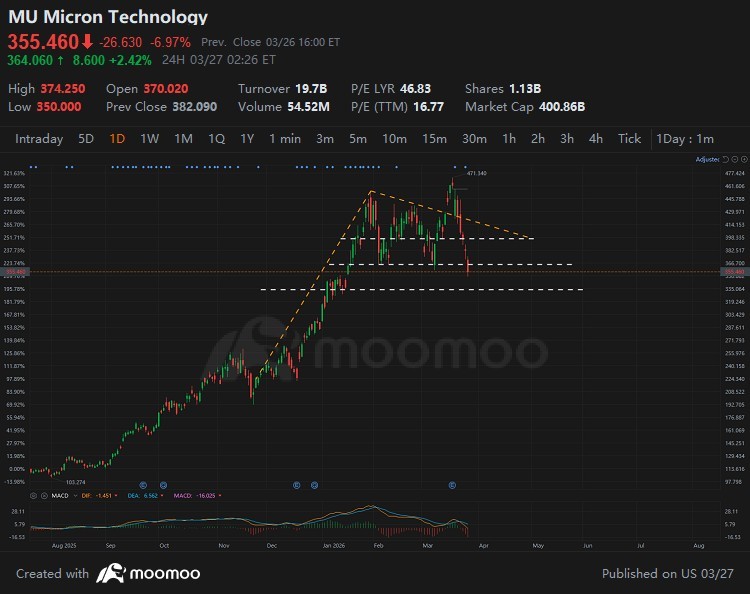
Task: Select the 5D timeframe tab
Action: [x=86, y=139]
